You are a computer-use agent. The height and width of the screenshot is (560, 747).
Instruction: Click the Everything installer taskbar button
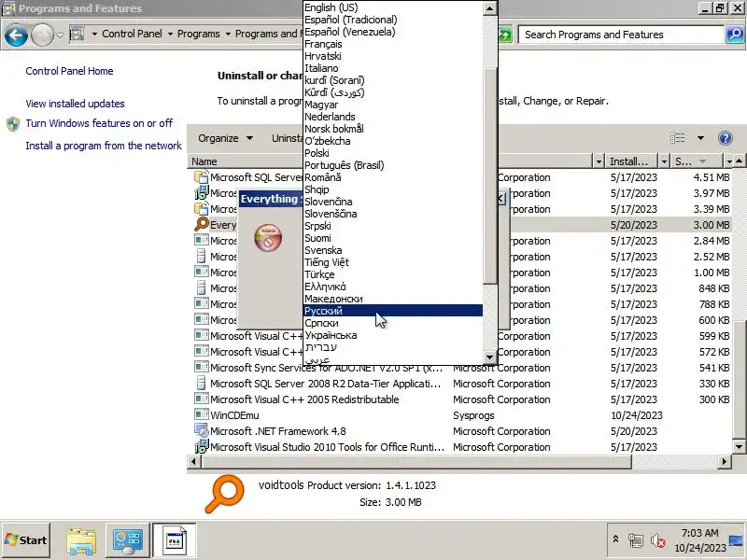[x=175, y=541]
